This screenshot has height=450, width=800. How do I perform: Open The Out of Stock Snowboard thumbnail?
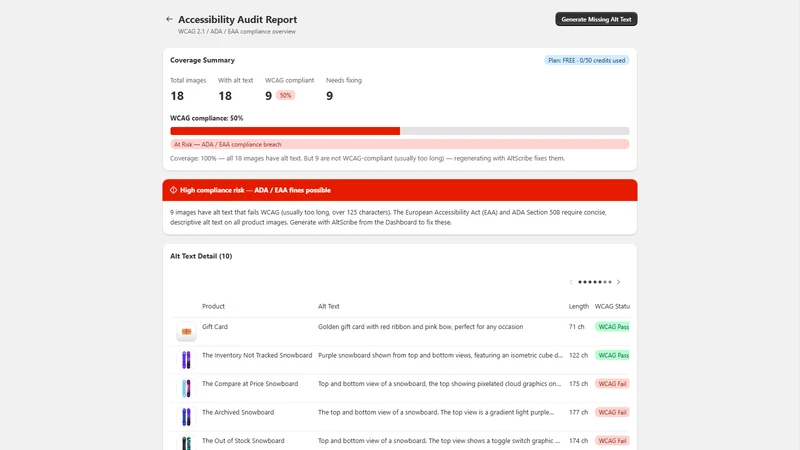[x=186, y=443]
